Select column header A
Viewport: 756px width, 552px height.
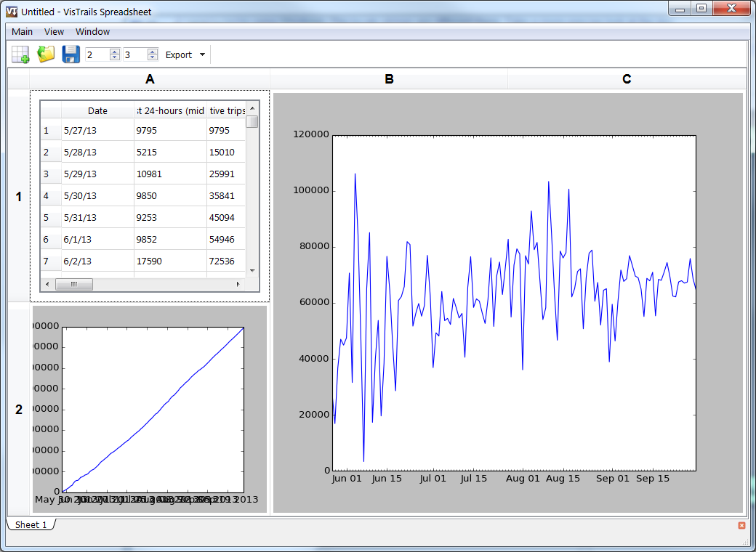[150, 79]
